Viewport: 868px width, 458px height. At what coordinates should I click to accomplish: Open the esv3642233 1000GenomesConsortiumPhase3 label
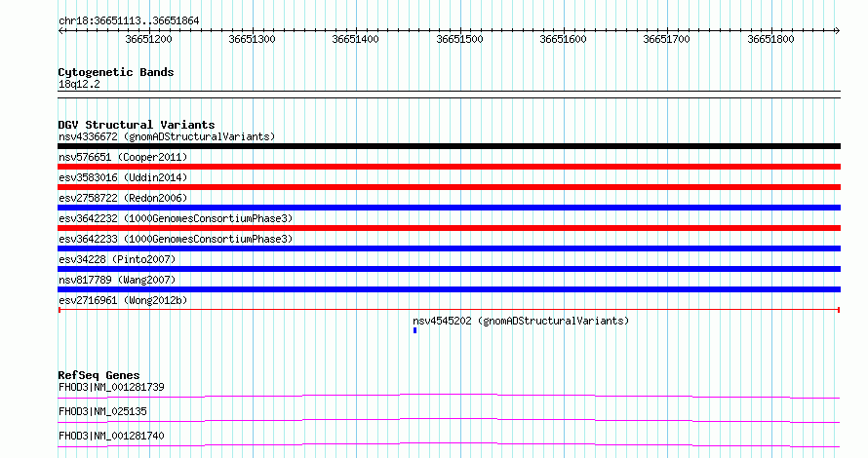click(176, 239)
